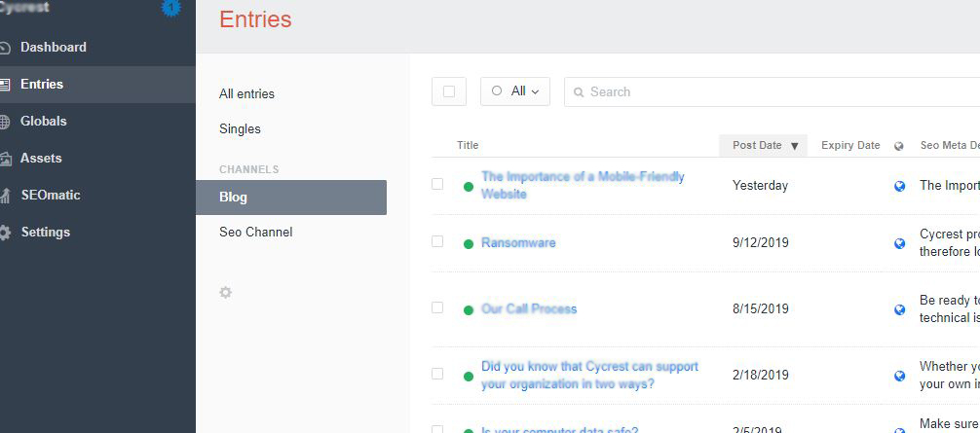Click the Globals globe icon
Viewport: 980px width, 433px height.
coord(5,122)
